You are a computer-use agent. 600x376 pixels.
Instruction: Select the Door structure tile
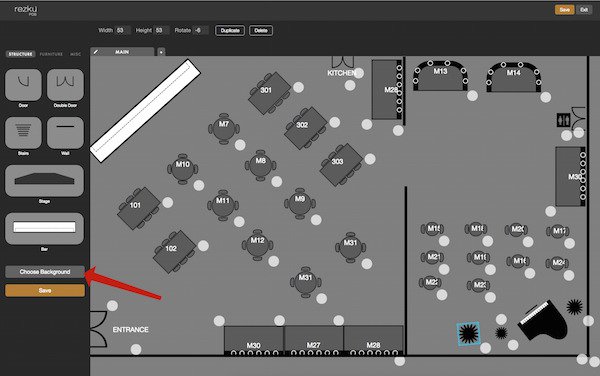[23, 85]
